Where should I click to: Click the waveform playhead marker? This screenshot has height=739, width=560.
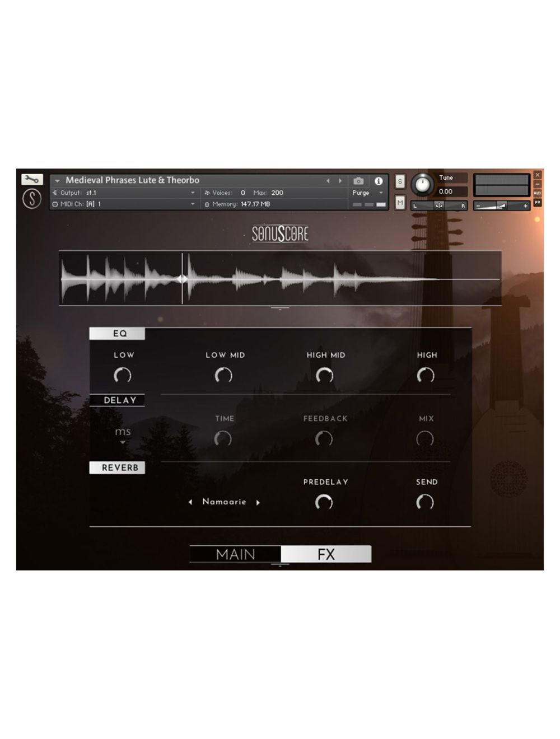coord(182,279)
